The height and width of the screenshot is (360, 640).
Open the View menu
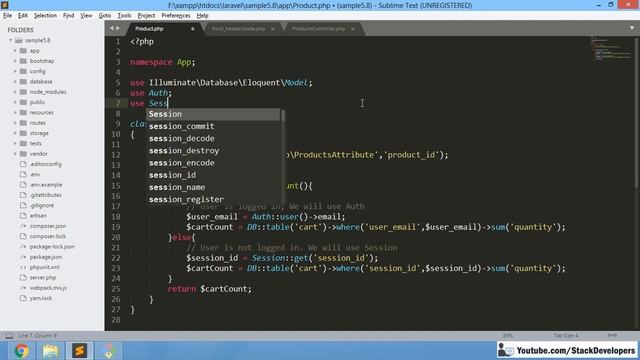pyautogui.click(x=86, y=16)
